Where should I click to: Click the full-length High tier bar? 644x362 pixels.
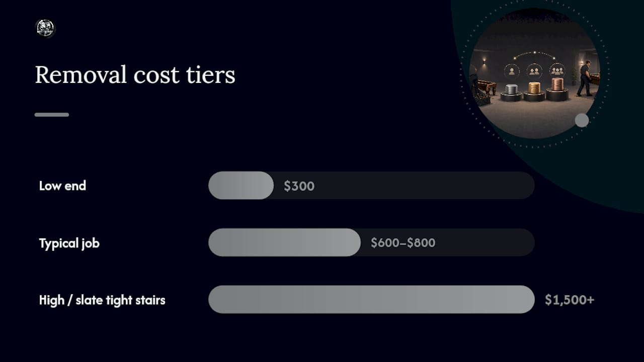(371, 300)
